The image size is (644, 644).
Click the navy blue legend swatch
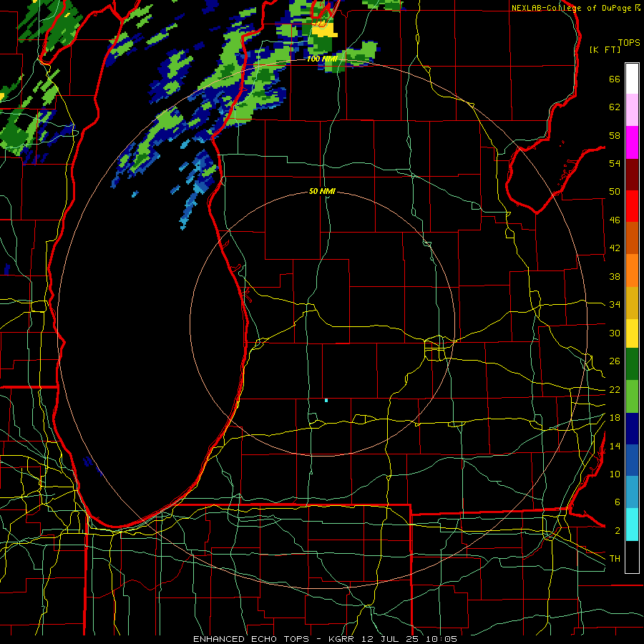point(632,429)
